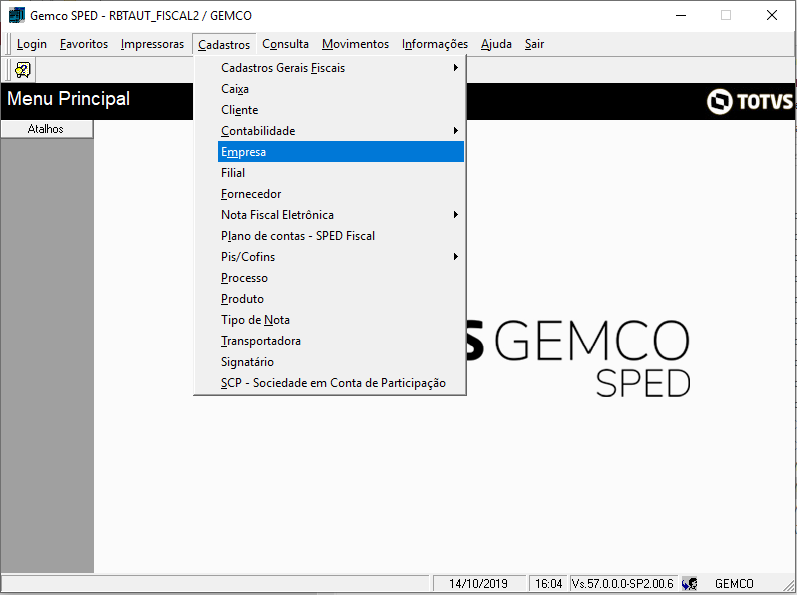This screenshot has height=595, width=797.
Task: Click version Vs.57.0.0.0-SP2.00.6 in status bar
Action: coord(623,583)
